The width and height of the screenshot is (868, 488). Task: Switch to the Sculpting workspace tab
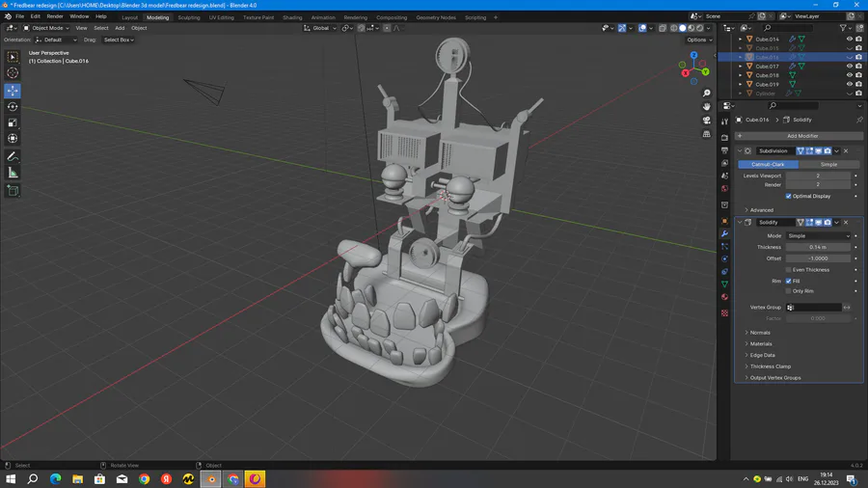(x=189, y=17)
